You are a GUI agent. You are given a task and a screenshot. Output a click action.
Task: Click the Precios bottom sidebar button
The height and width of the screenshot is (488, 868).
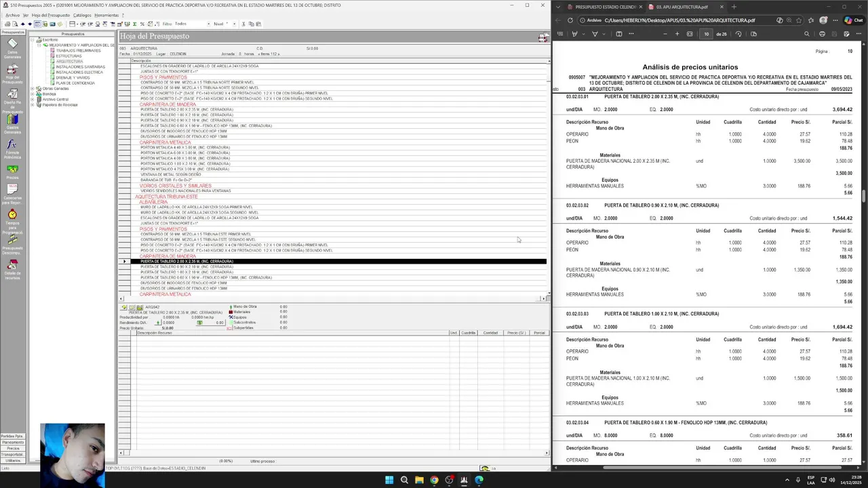(x=12, y=449)
